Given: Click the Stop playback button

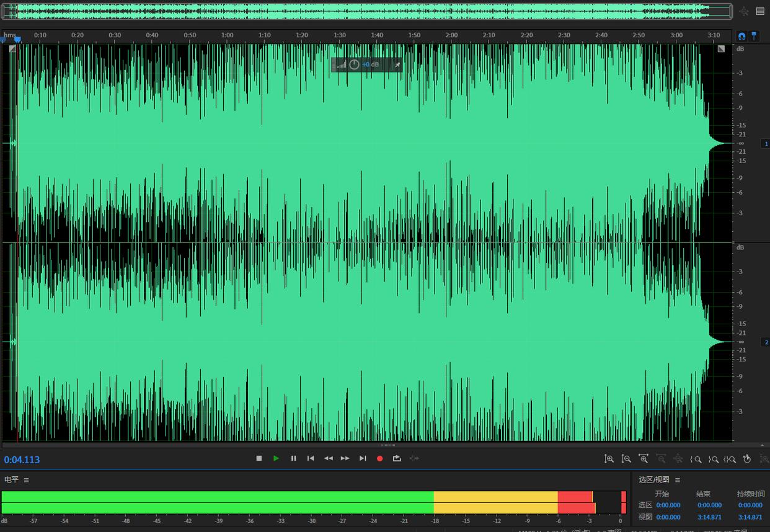Looking at the screenshot, I should click(259, 458).
